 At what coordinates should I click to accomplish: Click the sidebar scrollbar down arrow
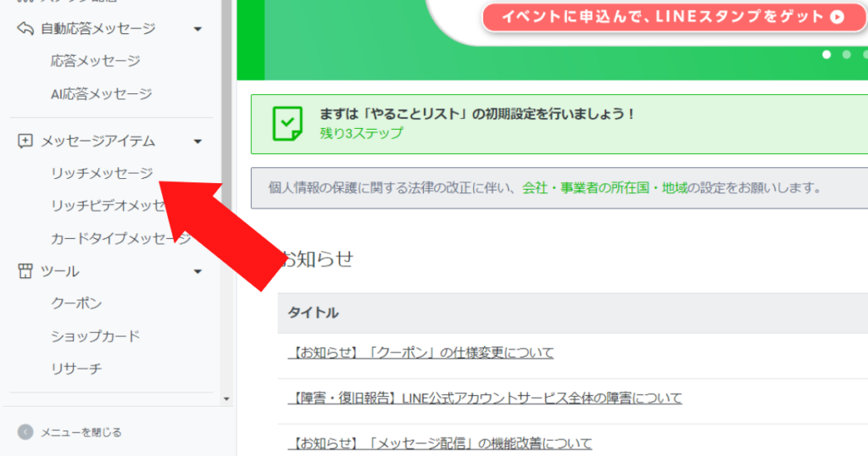[x=226, y=399]
